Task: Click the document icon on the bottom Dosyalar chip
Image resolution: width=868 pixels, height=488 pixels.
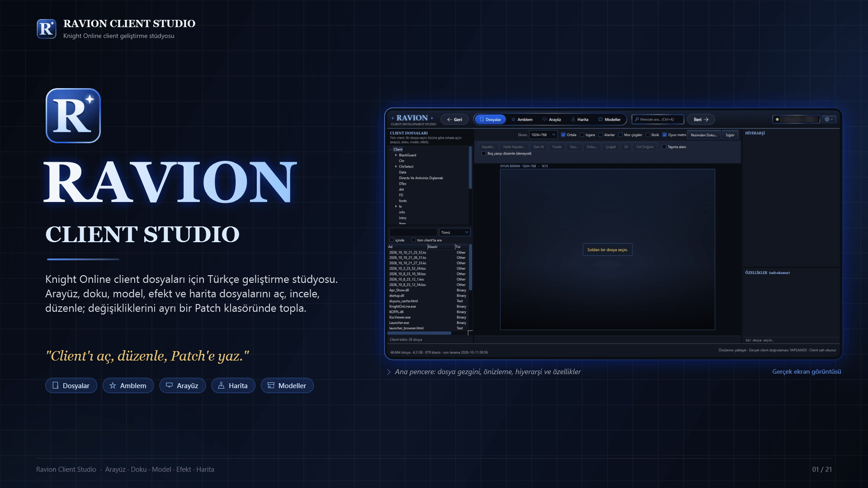Action: pos(56,385)
